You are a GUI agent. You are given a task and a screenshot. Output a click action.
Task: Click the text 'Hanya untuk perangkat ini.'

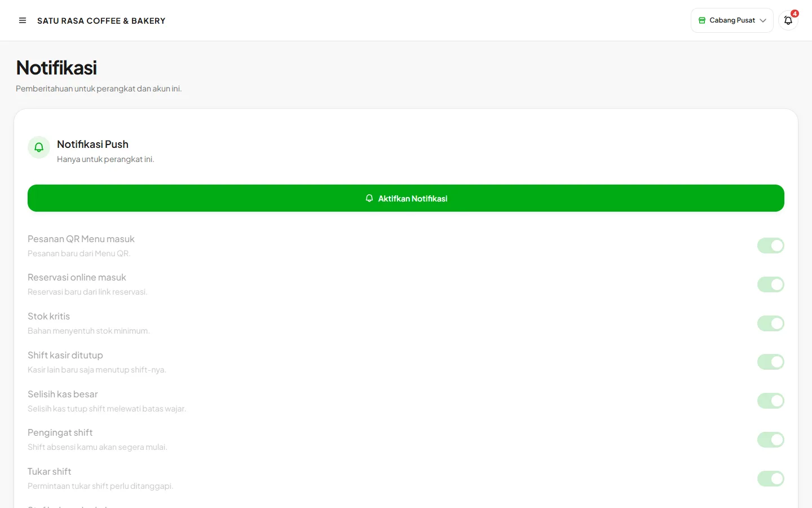pyautogui.click(x=105, y=159)
